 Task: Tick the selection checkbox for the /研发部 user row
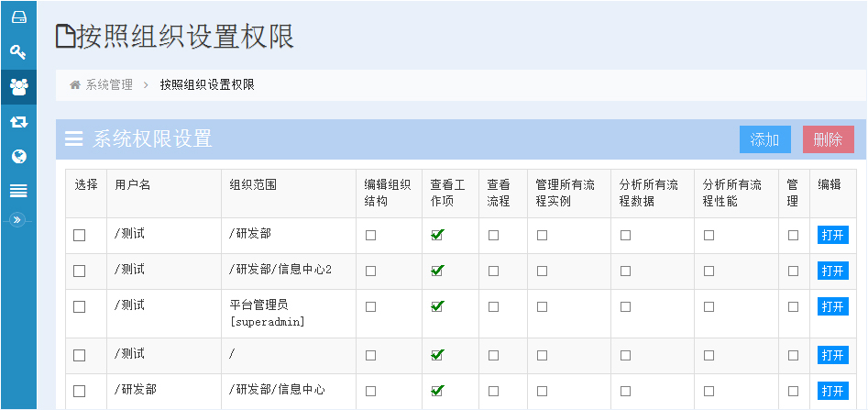pyautogui.click(x=80, y=391)
